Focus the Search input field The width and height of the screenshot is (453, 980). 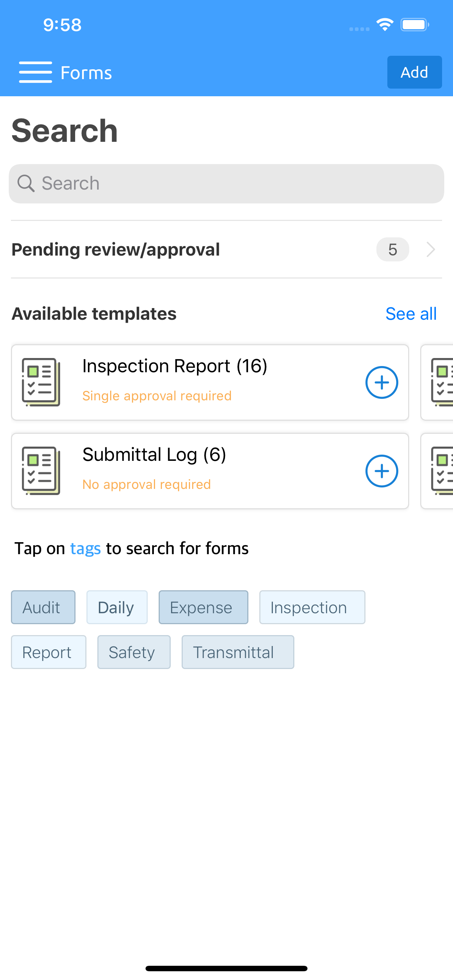pyautogui.click(x=226, y=184)
